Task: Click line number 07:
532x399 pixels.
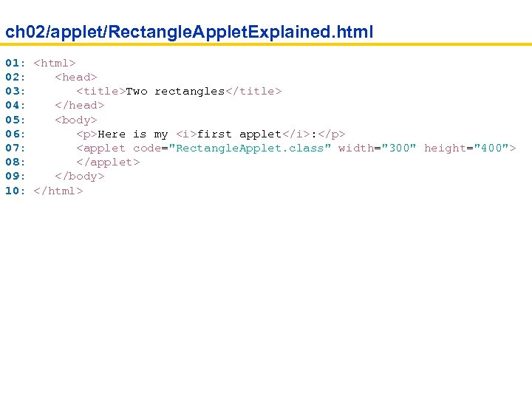Action: pyautogui.click(x=16, y=149)
